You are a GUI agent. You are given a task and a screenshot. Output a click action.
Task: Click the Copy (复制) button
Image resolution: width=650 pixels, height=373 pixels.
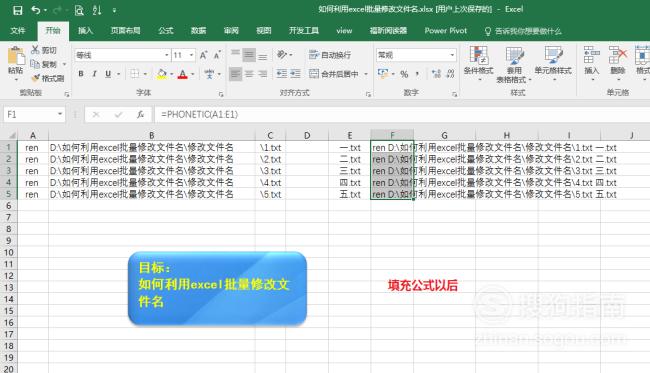(x=44, y=64)
